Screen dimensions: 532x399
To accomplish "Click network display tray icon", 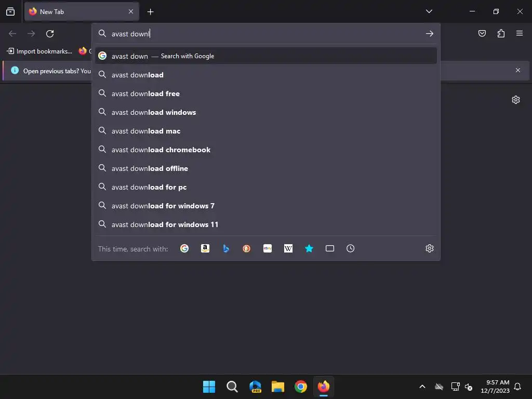I will coord(455,387).
